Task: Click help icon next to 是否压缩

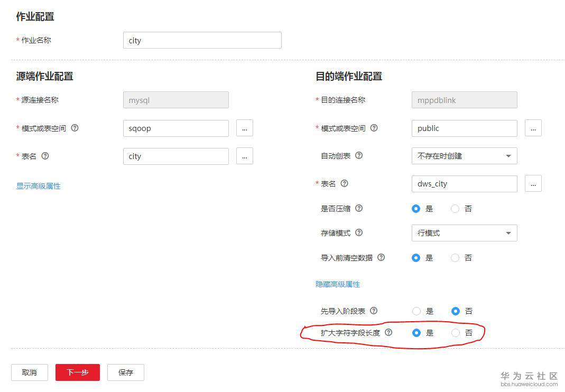Action: (358, 208)
